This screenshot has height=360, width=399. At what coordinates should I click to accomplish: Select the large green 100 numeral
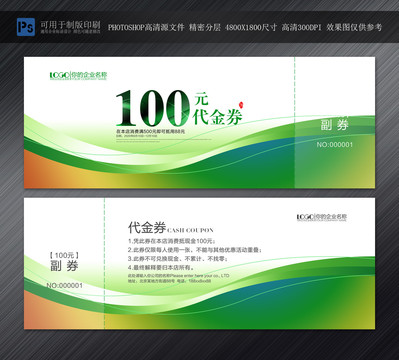[x=153, y=108]
